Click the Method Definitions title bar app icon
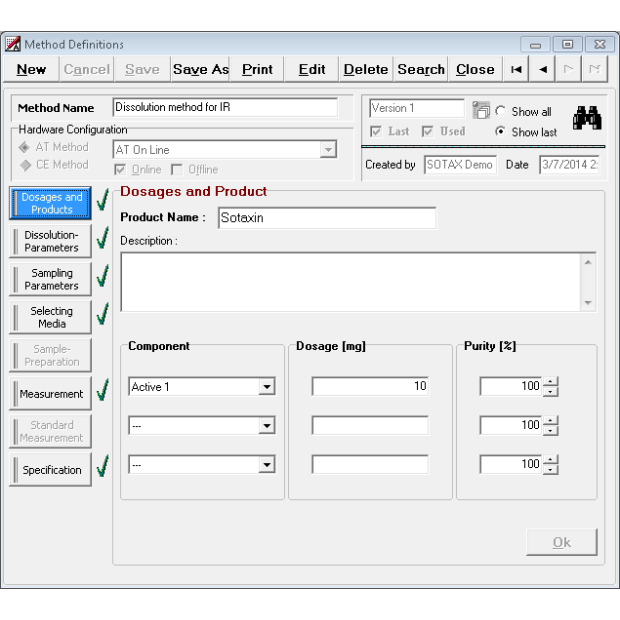This screenshot has height=620, width=620. pos(13,44)
